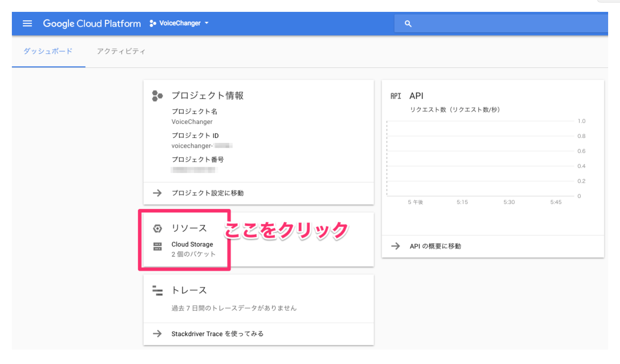Click the API card icon

396,96
